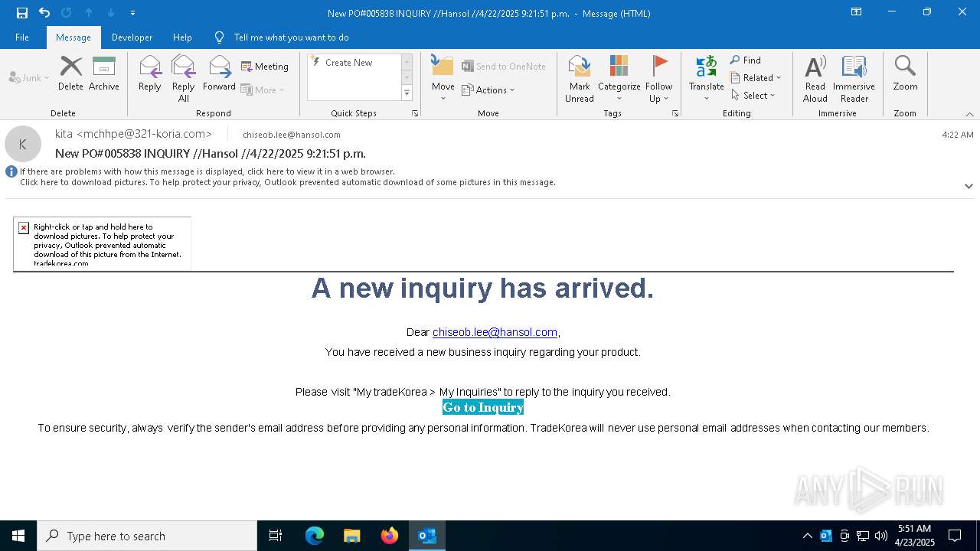Open Customize Quick Access Toolbar dropdown
This screenshot has height=551, width=980.
click(132, 13)
